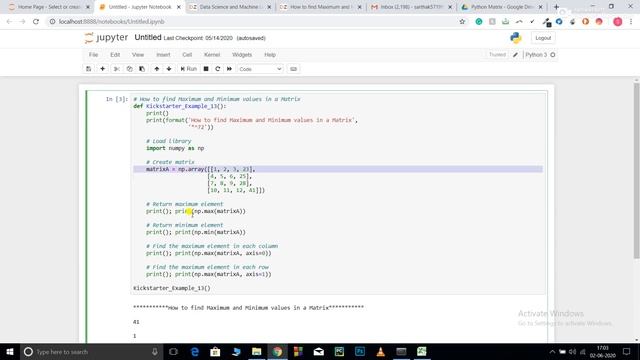Open the Edit menu
This screenshot has width=640, height=360.
click(x=115, y=55)
